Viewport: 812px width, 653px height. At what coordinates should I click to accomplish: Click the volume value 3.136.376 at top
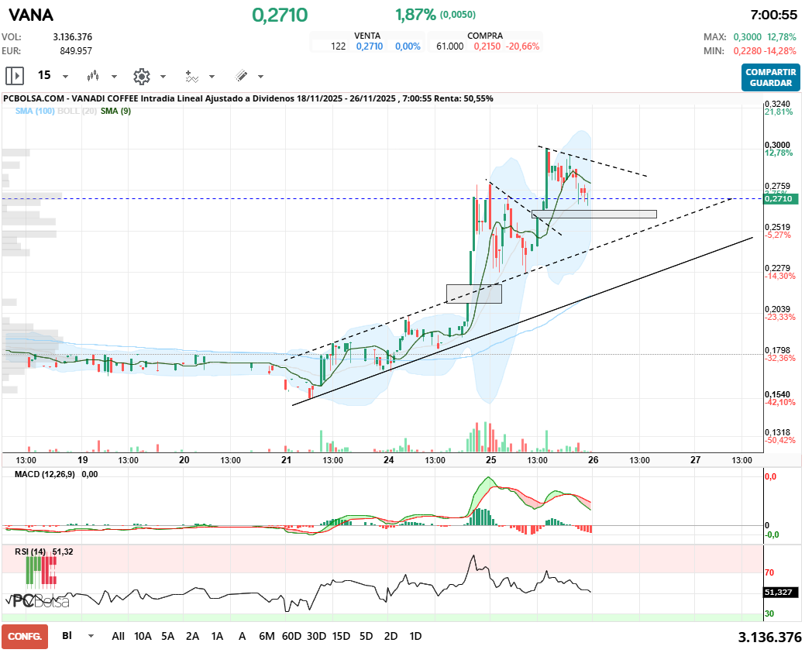point(73,36)
